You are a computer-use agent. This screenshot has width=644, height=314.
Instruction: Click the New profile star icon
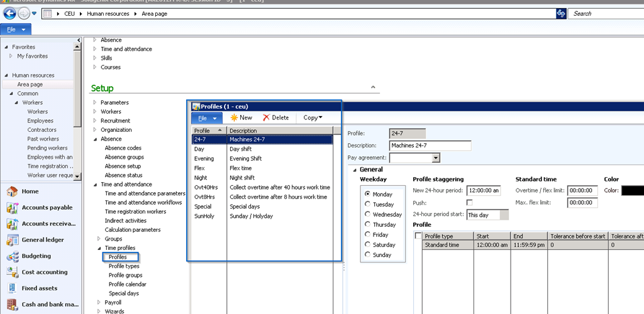pyautogui.click(x=234, y=117)
